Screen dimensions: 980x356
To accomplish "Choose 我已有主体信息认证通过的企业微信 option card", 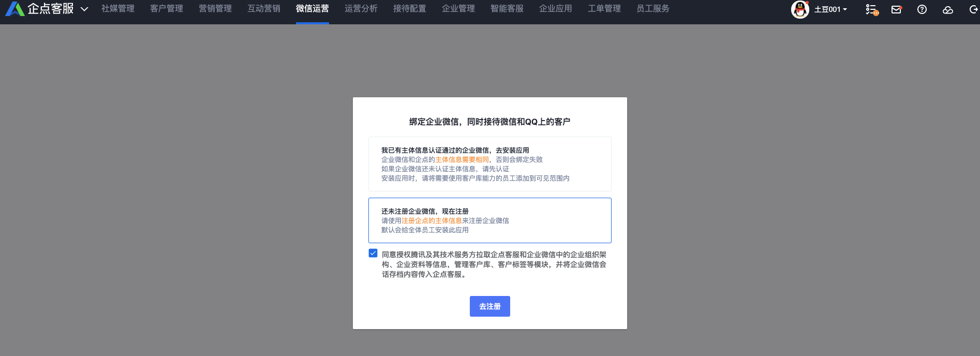I will [490, 164].
